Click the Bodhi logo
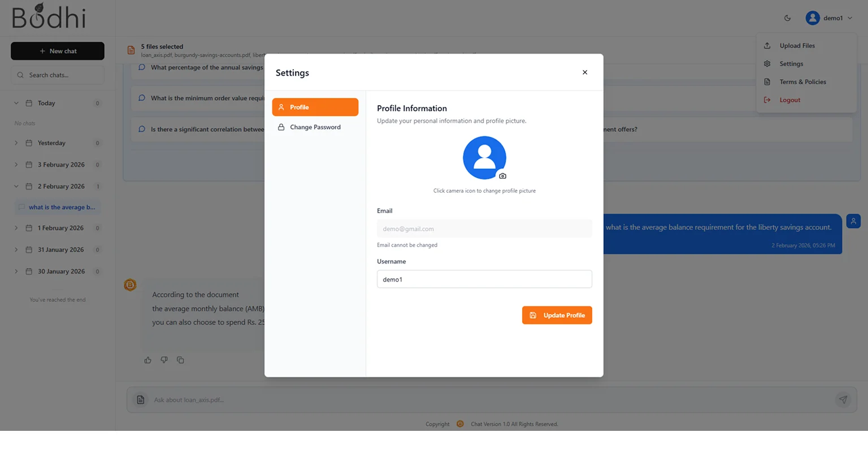The height and width of the screenshot is (458, 868). point(49,16)
